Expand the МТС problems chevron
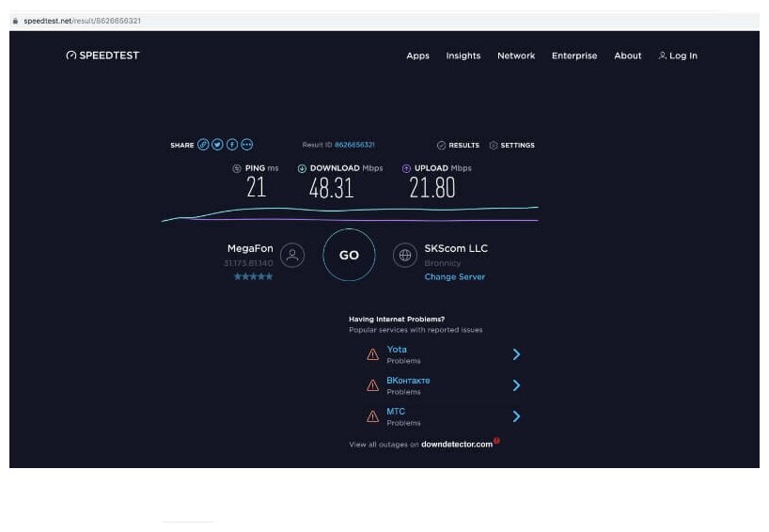The height and width of the screenshot is (532, 769). click(x=516, y=416)
